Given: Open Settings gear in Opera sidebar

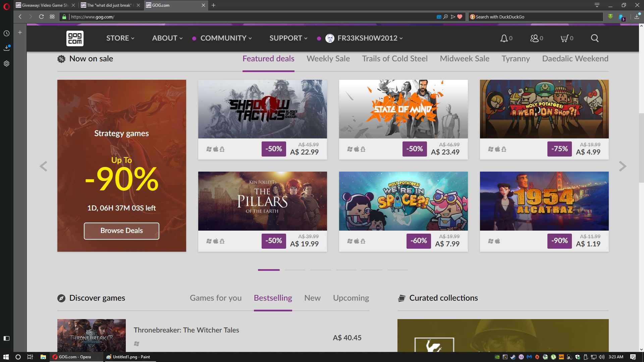Looking at the screenshot, I should click(6, 64).
